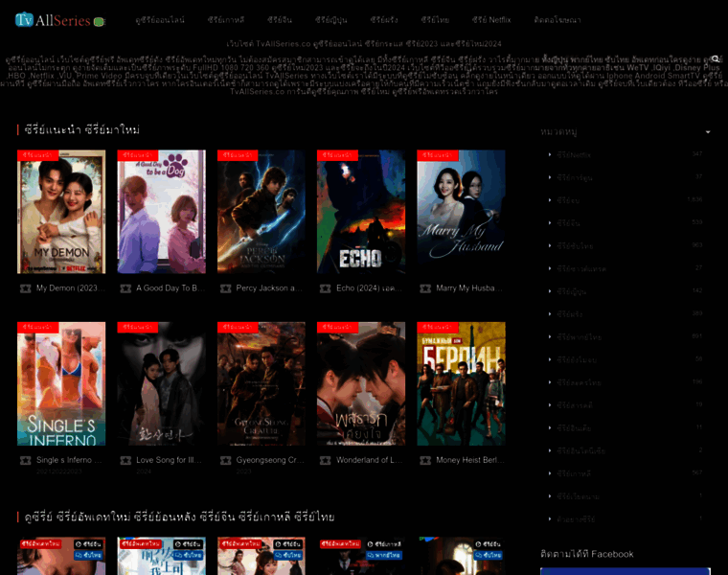Open ซีรี่ย์เกาหลี in the top menu
This screenshot has height=575, width=728.
tap(226, 20)
